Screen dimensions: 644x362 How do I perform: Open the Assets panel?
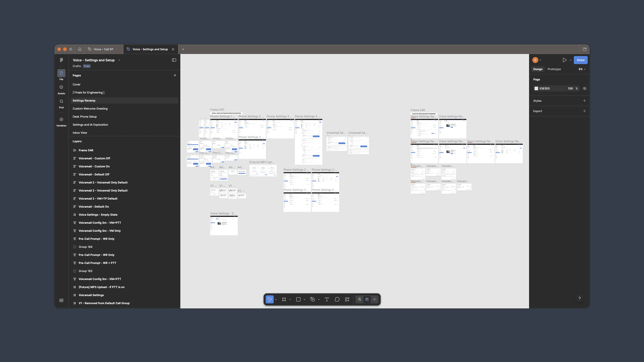click(61, 89)
